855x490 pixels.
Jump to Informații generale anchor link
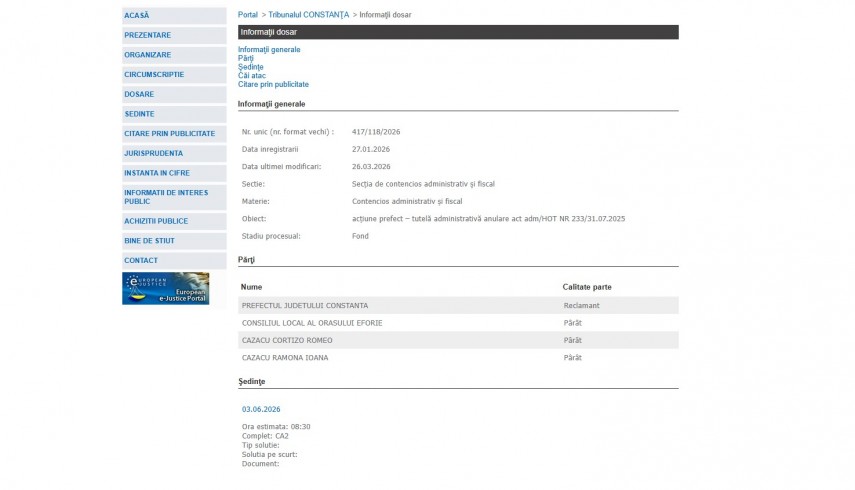point(269,49)
